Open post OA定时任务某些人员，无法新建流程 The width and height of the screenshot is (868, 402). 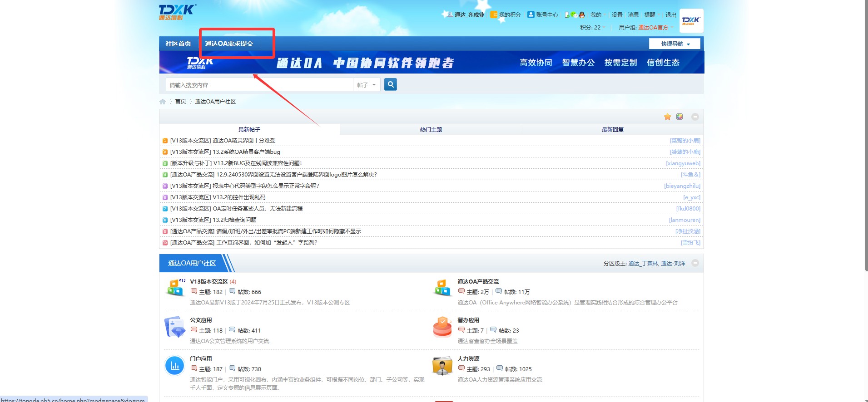258,209
